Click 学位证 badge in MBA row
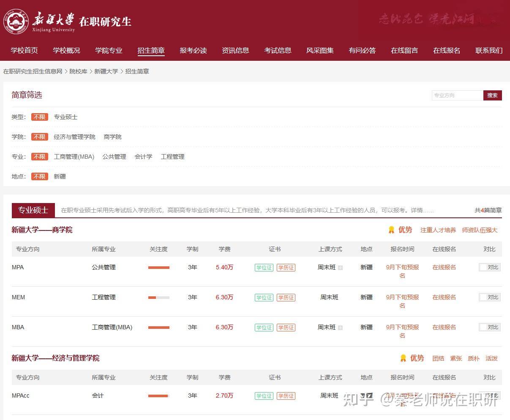The height and width of the screenshot is (420, 510). tap(264, 328)
